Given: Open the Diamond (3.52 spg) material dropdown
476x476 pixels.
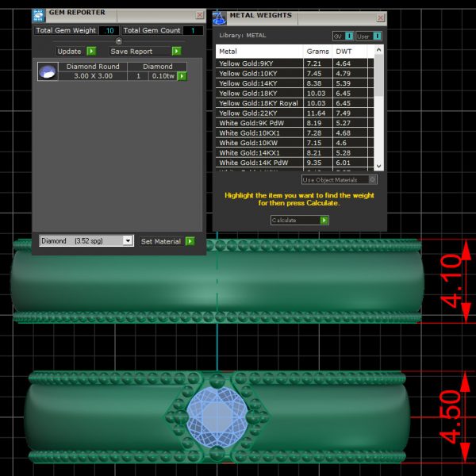Looking at the screenshot, I should pos(86,240).
